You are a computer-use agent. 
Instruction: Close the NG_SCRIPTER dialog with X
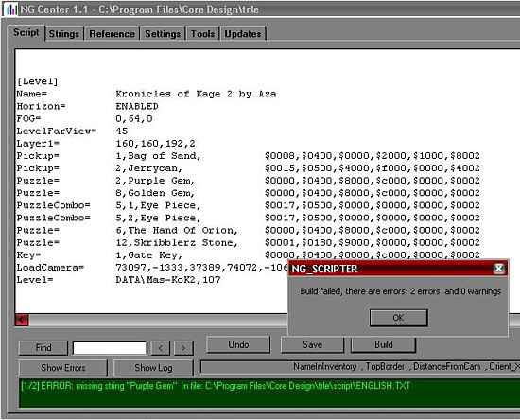pyautogui.click(x=498, y=269)
